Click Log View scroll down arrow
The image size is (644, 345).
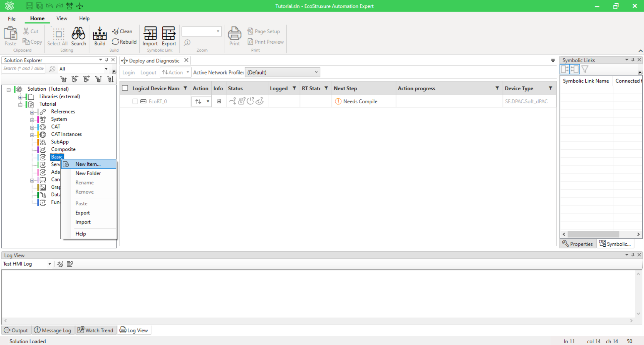(x=638, y=314)
